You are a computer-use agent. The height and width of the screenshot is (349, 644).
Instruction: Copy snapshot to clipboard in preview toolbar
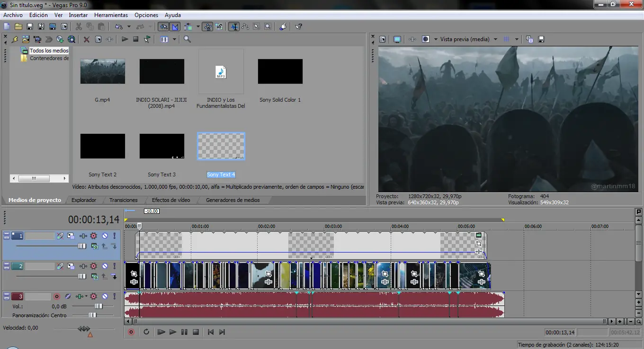coord(529,39)
